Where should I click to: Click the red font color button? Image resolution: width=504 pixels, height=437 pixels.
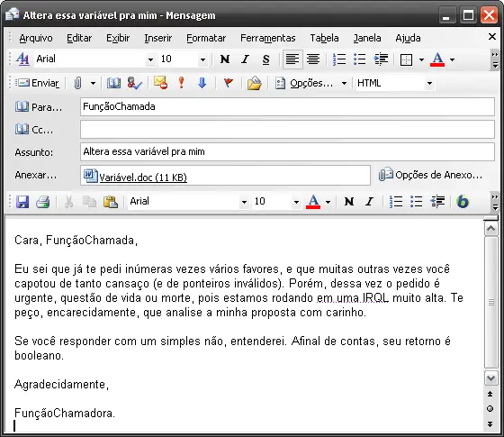[437, 59]
